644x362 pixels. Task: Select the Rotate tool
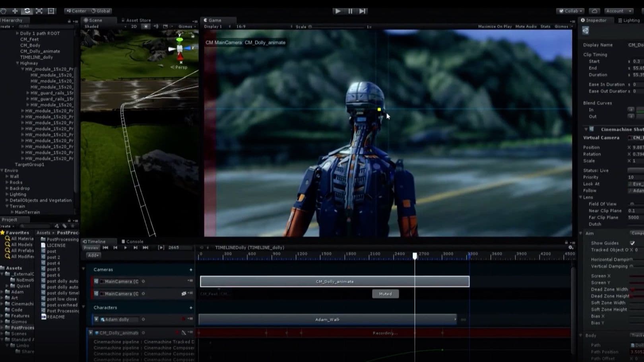27,11
